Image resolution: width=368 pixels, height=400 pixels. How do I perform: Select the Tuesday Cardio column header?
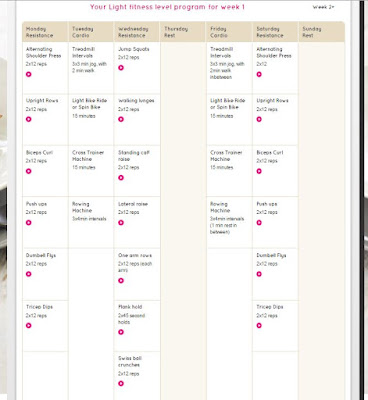click(91, 32)
